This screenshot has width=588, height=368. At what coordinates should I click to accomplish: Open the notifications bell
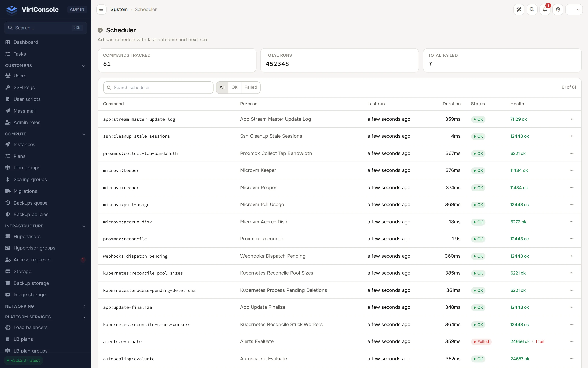pos(545,10)
